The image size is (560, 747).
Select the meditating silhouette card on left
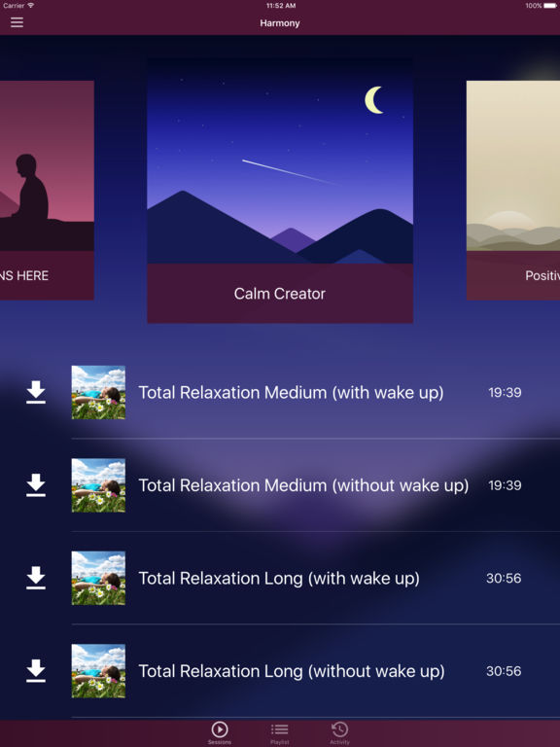(x=47, y=191)
